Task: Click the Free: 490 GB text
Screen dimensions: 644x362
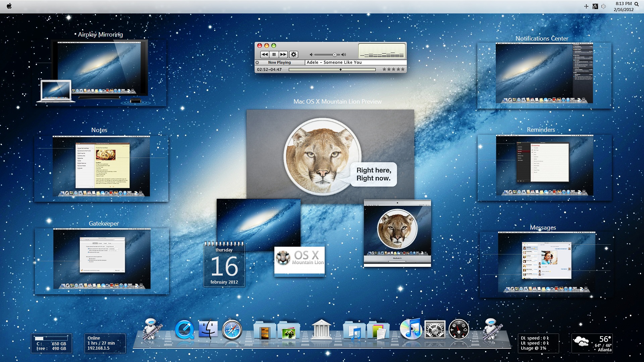Action: (x=51, y=349)
